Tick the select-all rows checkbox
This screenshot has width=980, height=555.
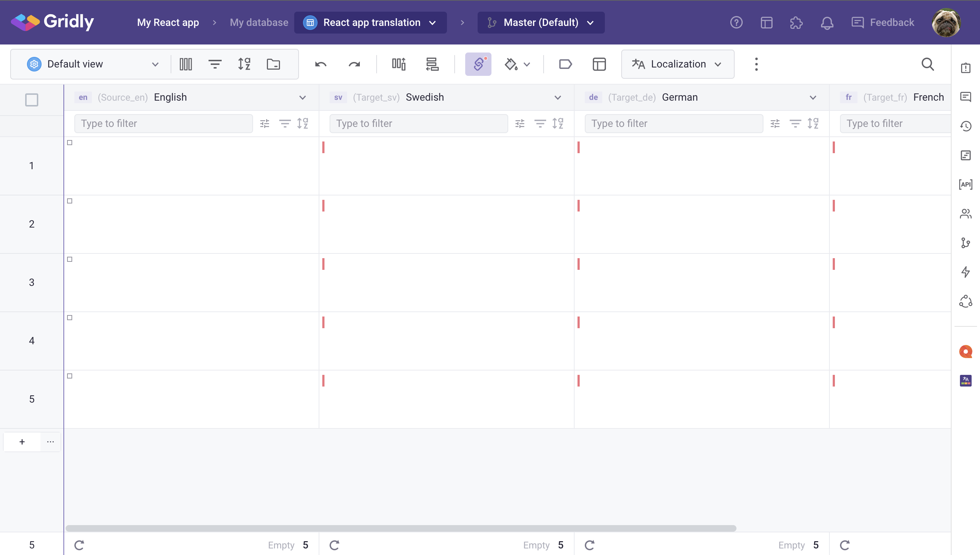pyautogui.click(x=32, y=100)
